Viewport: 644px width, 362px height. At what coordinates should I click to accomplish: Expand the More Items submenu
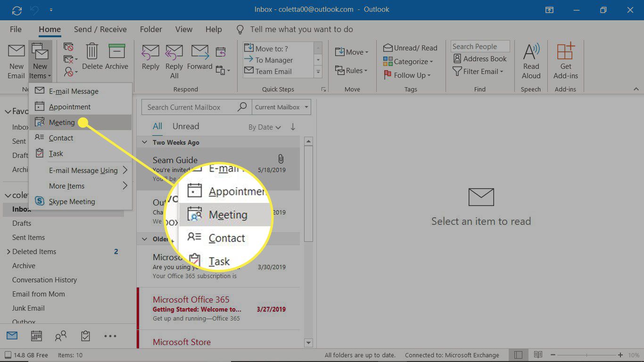coord(80,186)
